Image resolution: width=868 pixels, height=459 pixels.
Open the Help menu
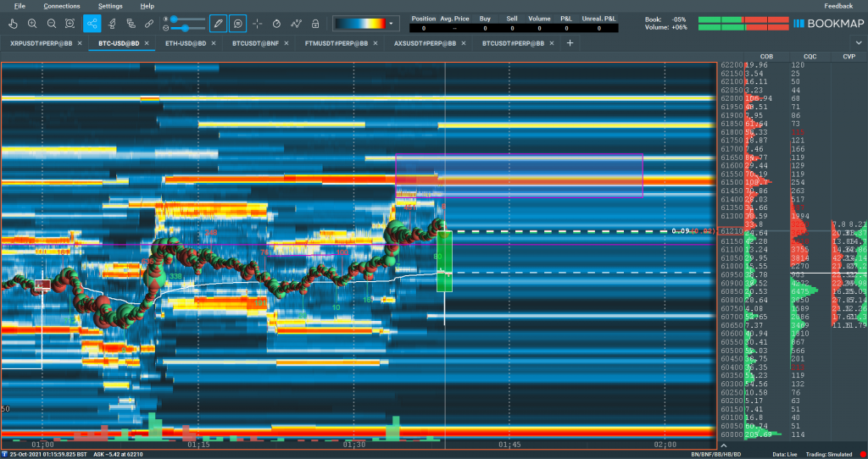tap(147, 6)
